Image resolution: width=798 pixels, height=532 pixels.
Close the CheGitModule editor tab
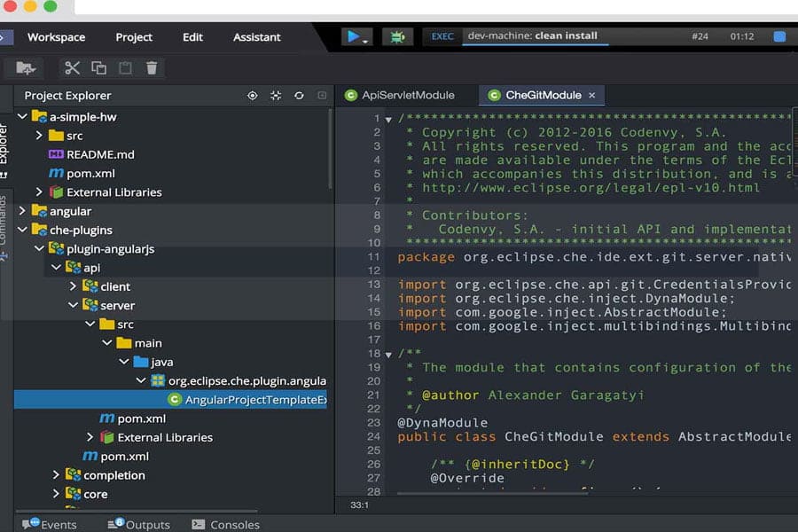[591, 95]
